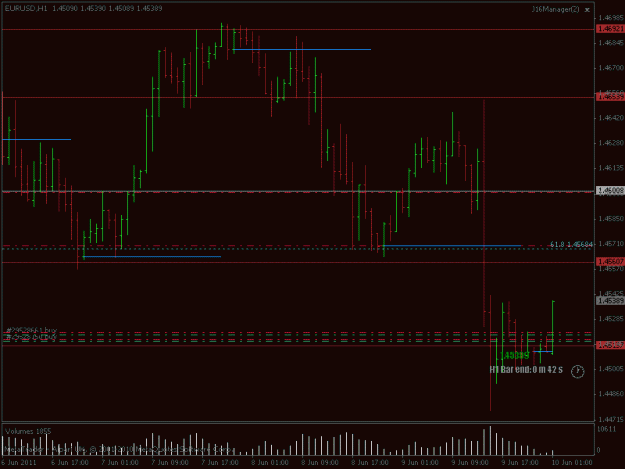Click the 1.46280 price scale label
The height and width of the screenshot is (469, 625).
point(611,143)
